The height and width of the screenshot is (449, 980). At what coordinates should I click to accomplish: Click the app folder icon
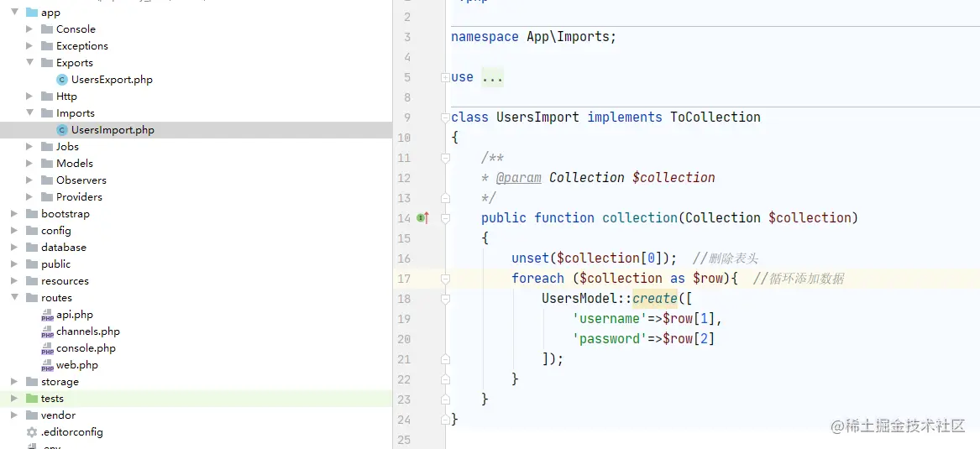(x=32, y=12)
